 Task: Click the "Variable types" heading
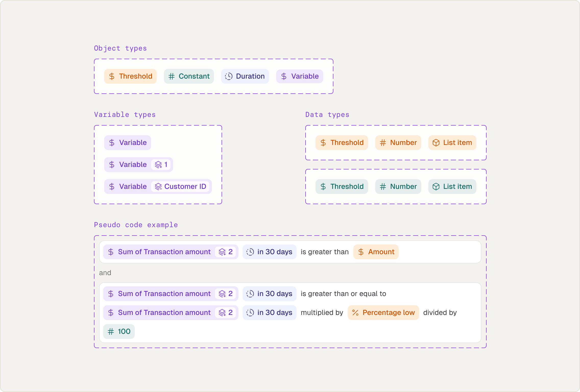[x=125, y=115]
